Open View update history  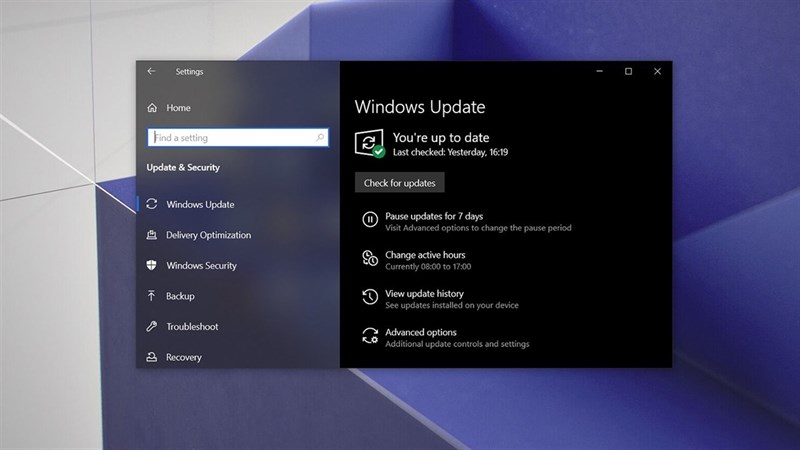424,294
